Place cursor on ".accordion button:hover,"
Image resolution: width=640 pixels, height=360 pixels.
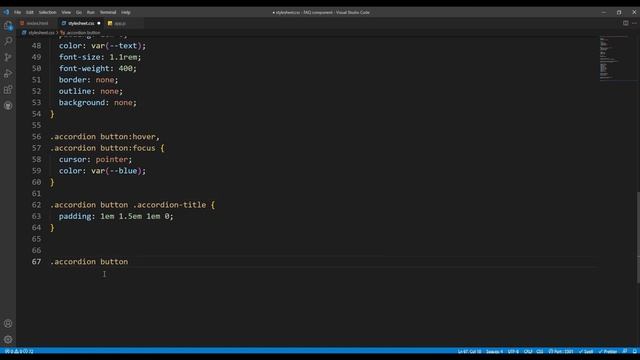pos(105,137)
